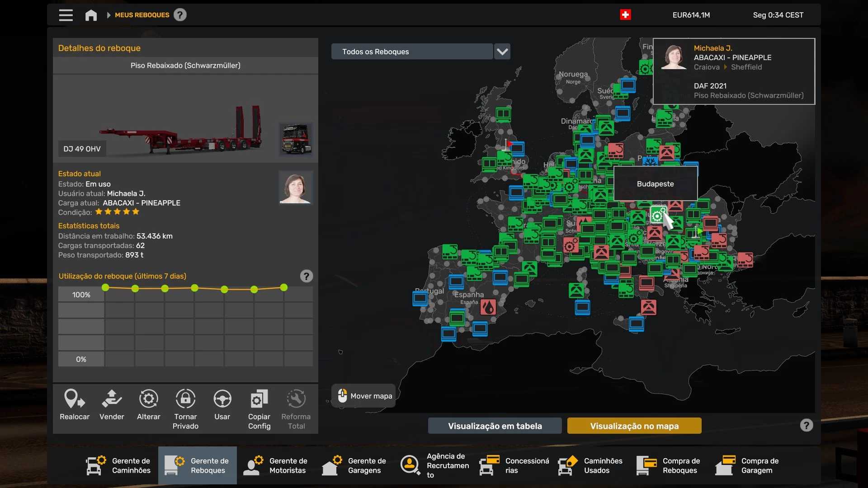Click the Usar trailer icon
This screenshot has height=488, width=868.
(x=222, y=399)
